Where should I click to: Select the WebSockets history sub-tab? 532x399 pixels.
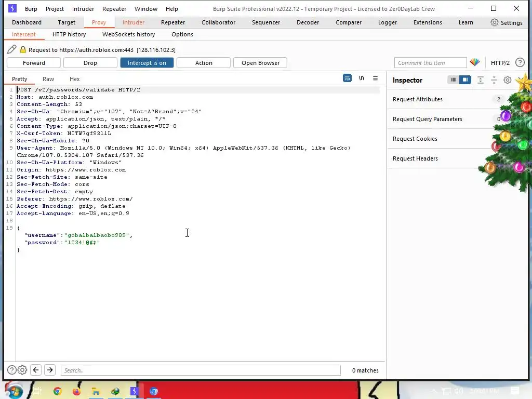coord(129,34)
